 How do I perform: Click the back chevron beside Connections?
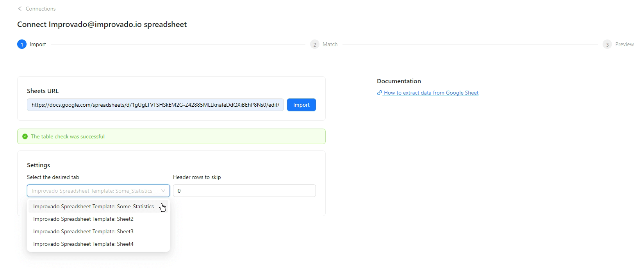click(20, 9)
